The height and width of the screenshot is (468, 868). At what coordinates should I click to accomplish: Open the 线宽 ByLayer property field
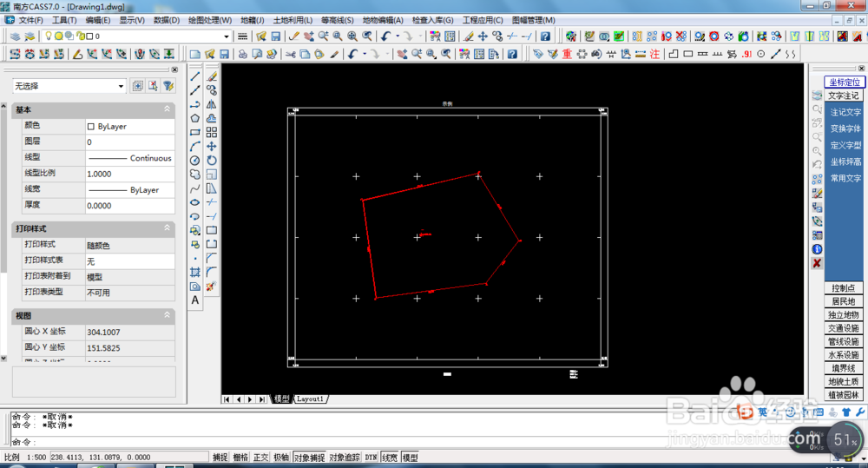tap(130, 189)
